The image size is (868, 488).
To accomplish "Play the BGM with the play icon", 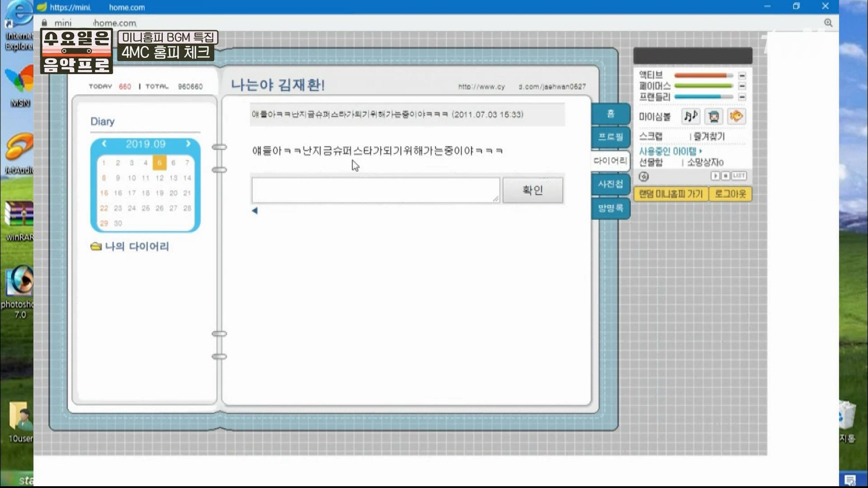I will click(x=714, y=176).
